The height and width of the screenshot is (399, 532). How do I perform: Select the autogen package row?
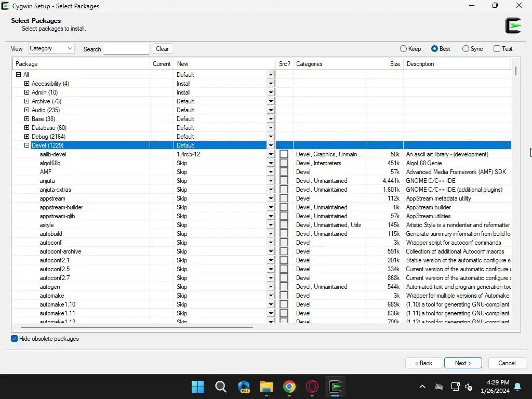click(262, 286)
